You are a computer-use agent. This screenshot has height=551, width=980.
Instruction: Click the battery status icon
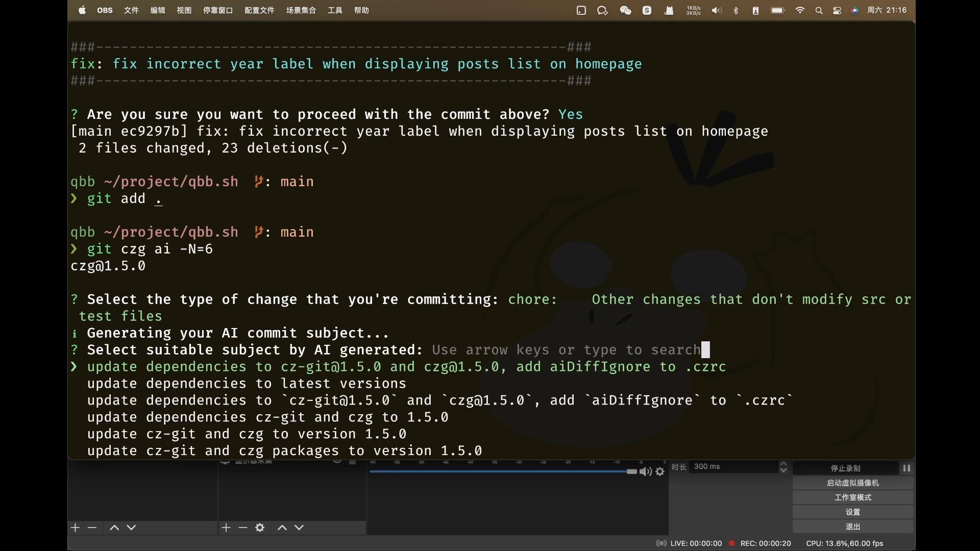(777, 9)
